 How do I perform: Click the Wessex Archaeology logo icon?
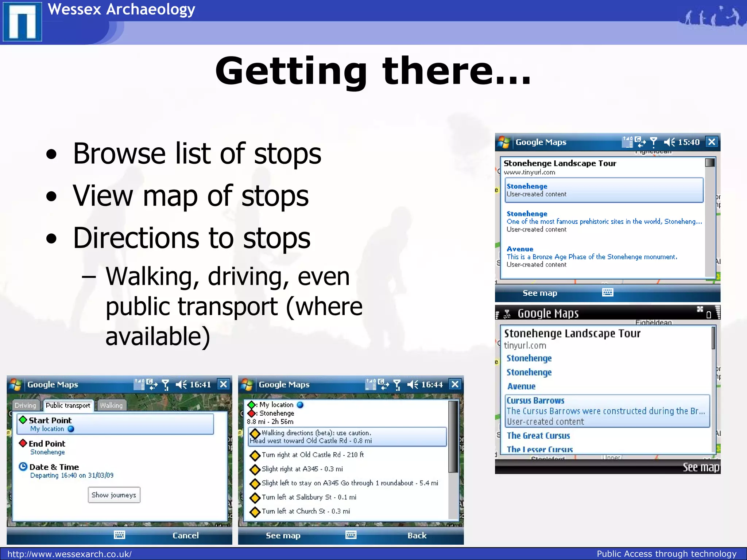pyautogui.click(x=22, y=22)
